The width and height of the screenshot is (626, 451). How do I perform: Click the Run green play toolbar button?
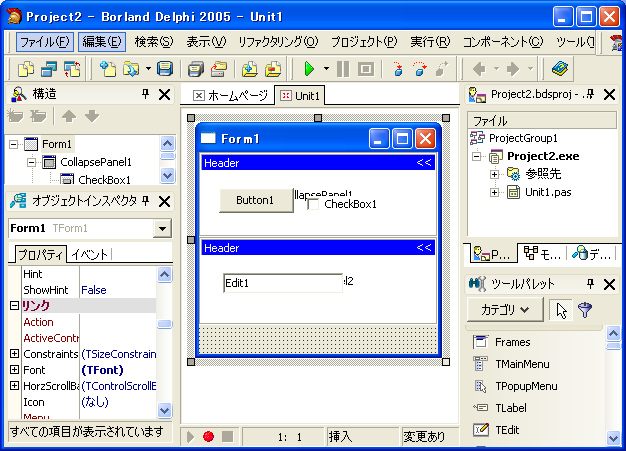pyautogui.click(x=309, y=69)
